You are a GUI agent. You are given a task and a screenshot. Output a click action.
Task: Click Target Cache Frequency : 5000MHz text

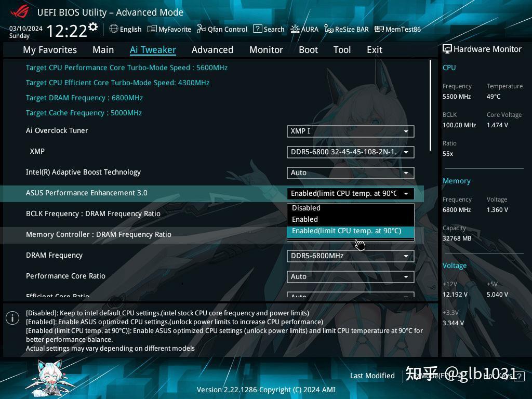[84, 113]
